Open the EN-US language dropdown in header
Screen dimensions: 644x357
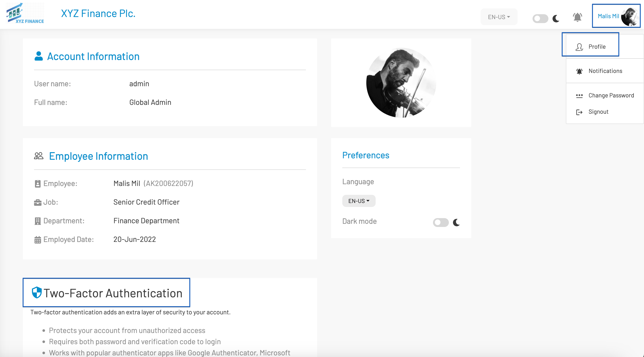[x=499, y=17]
